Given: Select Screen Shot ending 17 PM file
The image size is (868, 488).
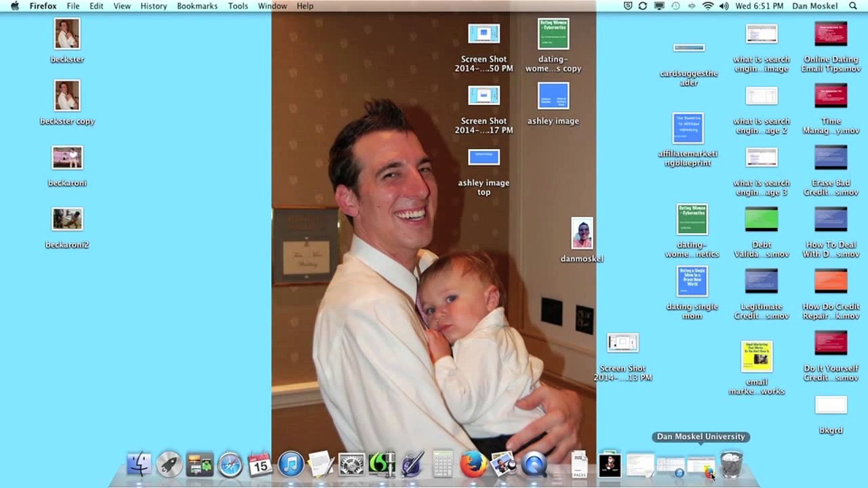Looking at the screenshot, I should [484, 96].
